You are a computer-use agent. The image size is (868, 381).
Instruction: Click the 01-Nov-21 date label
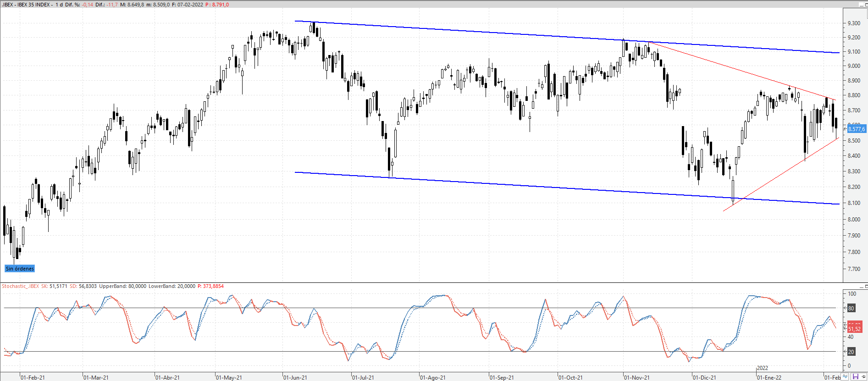pos(637,378)
